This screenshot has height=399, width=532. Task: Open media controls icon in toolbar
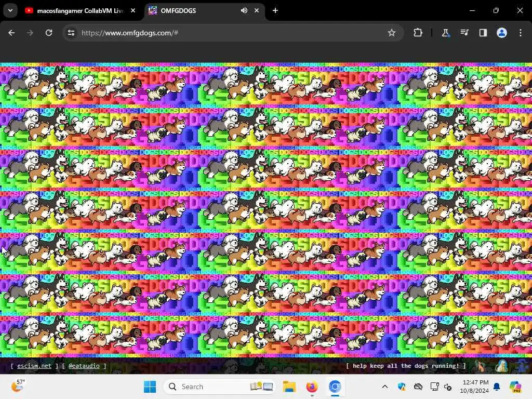[464, 33]
